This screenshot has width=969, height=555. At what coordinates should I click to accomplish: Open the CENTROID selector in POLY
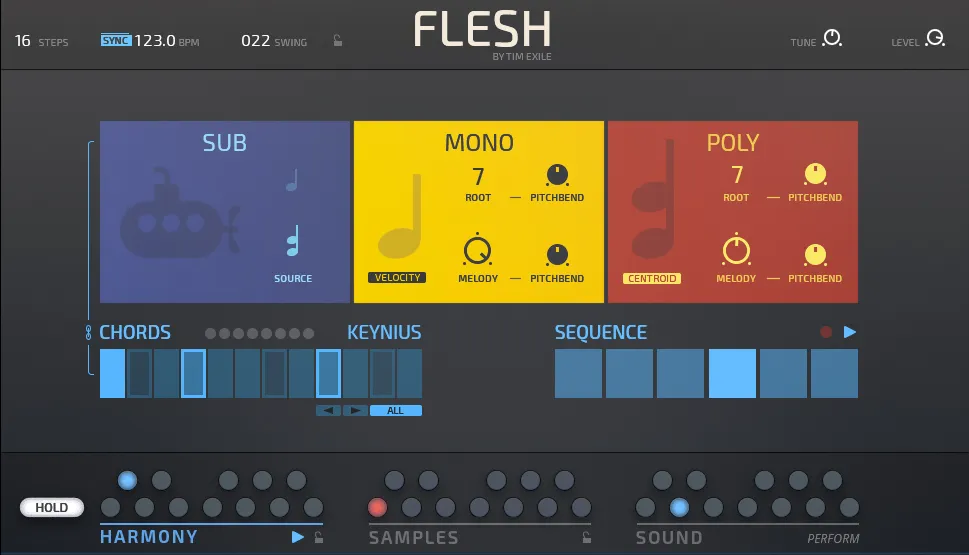pyautogui.click(x=652, y=278)
